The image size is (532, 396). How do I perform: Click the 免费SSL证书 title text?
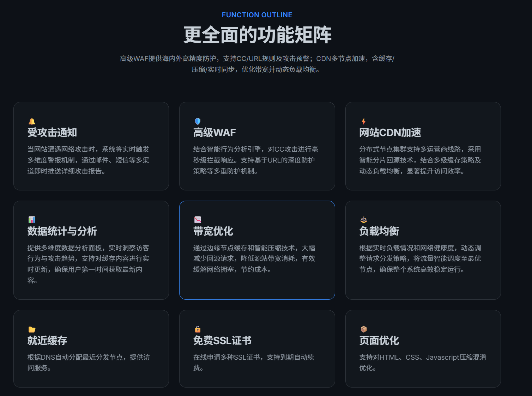[222, 341]
